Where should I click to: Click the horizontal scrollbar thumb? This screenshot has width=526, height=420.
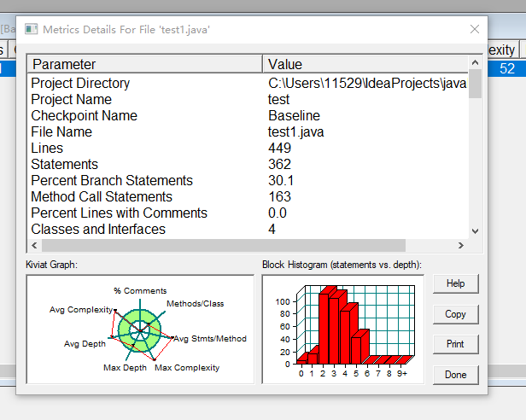point(224,246)
